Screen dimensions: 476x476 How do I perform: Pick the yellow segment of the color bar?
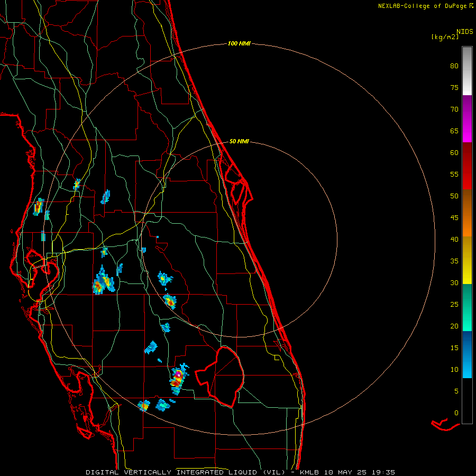pyautogui.click(x=467, y=260)
